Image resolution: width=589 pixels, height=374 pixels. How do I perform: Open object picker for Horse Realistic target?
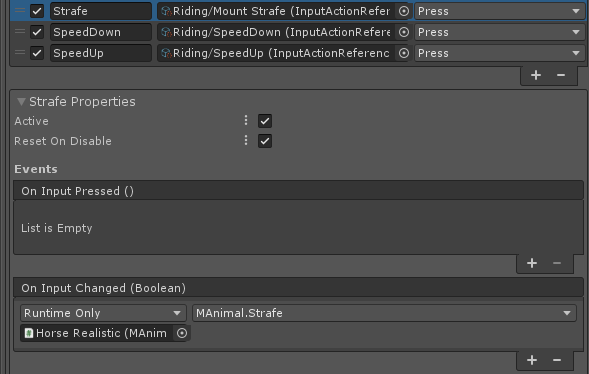point(182,333)
